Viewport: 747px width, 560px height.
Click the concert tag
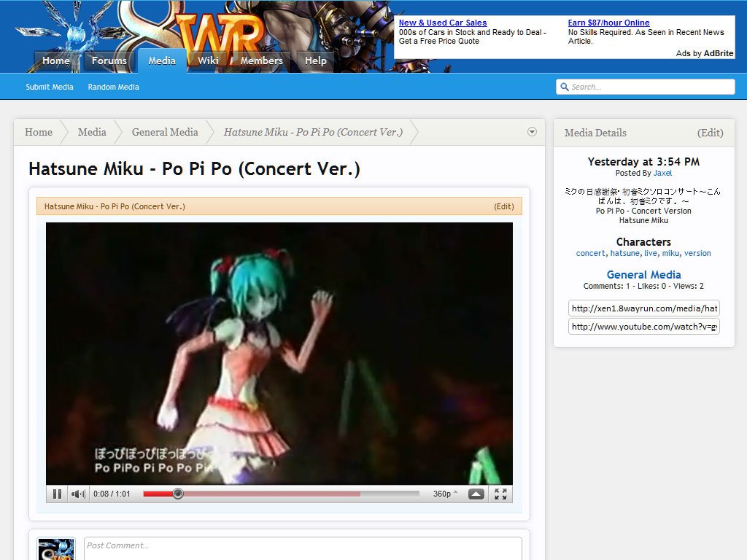tap(590, 253)
